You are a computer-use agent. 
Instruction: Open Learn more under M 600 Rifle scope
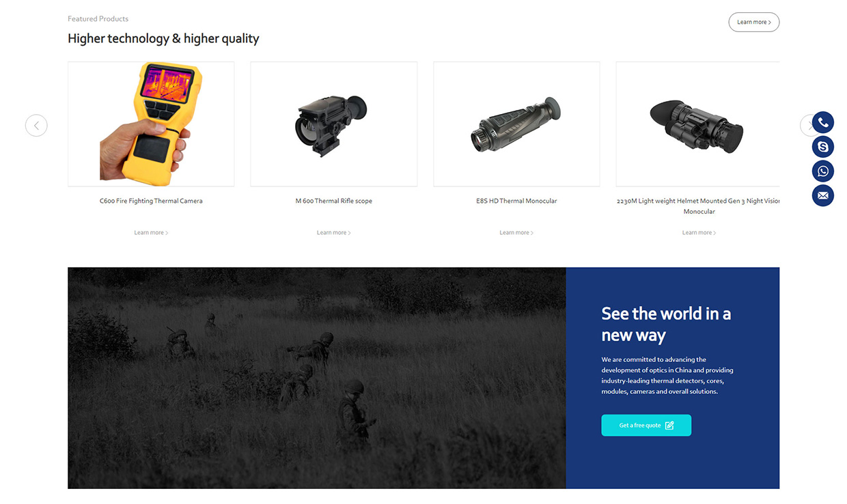tap(333, 233)
